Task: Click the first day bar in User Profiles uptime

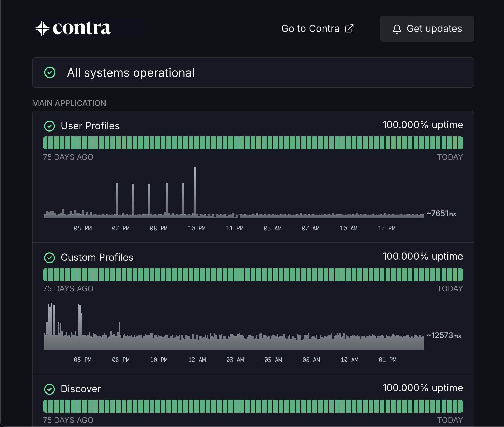Action: [x=45, y=143]
